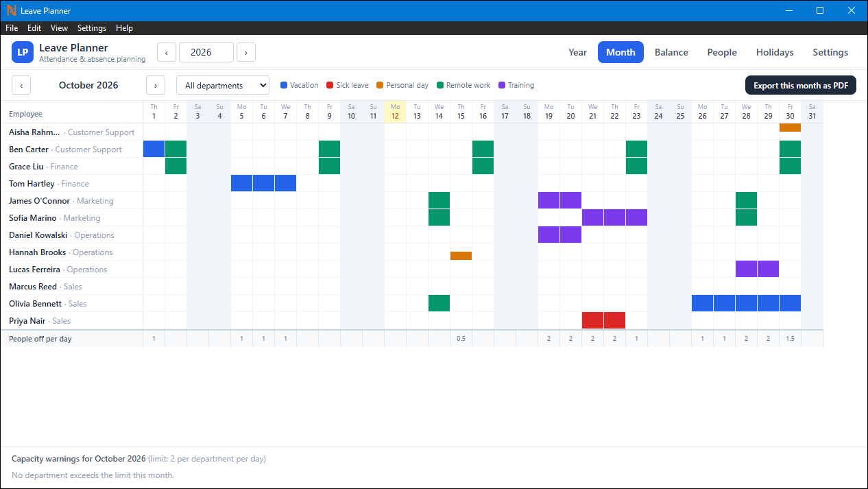This screenshot has height=489, width=868.
Task: Select Aisha Rahman's personal half-day on Oct 30
Action: (791, 128)
